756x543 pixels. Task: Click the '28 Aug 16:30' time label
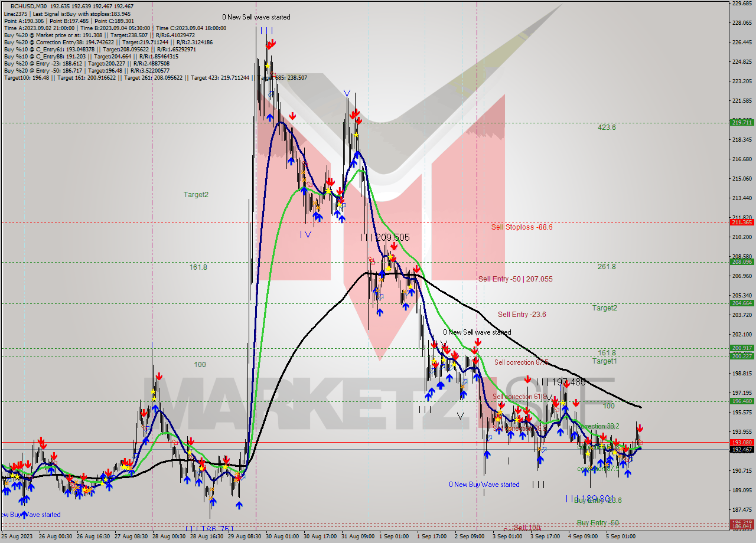pyautogui.click(x=207, y=537)
